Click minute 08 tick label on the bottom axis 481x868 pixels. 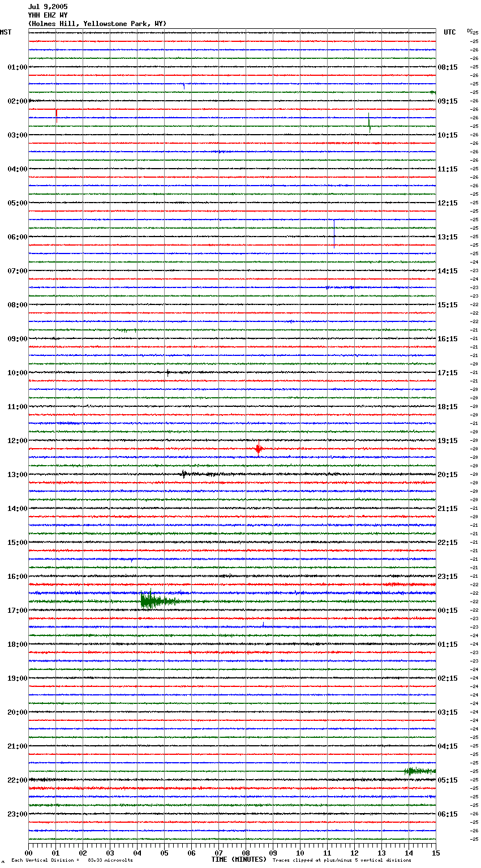coord(246,853)
